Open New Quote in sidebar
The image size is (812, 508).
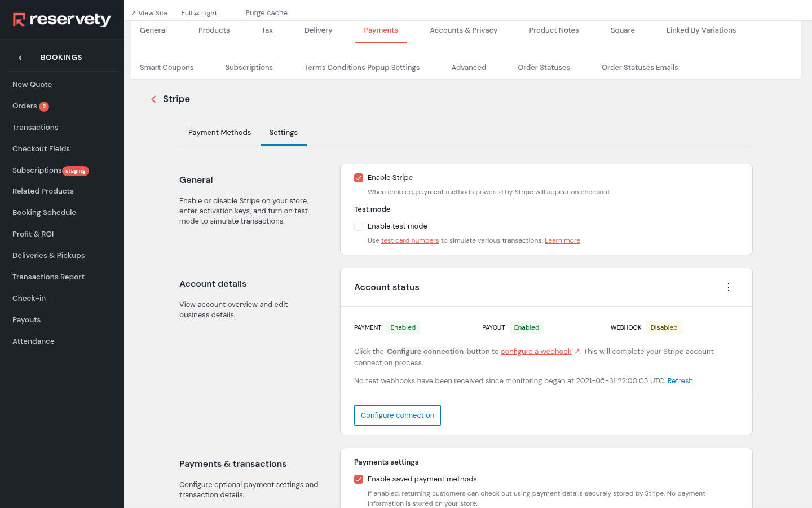(x=32, y=85)
